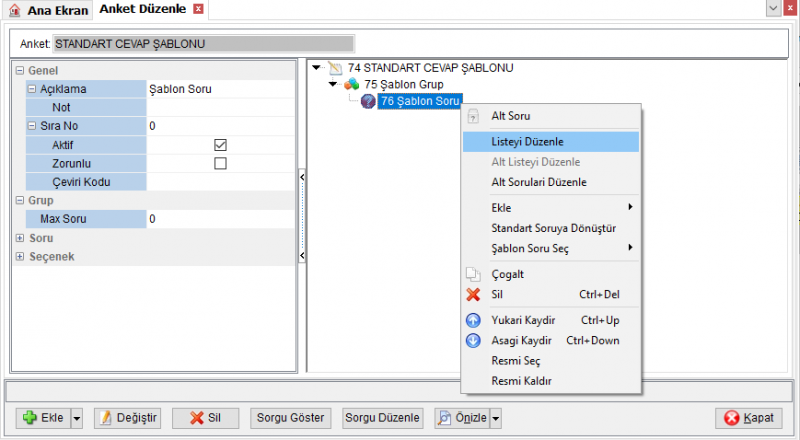Click the Sorgu Göster button
The width and height of the screenshot is (800, 440).
(x=290, y=418)
